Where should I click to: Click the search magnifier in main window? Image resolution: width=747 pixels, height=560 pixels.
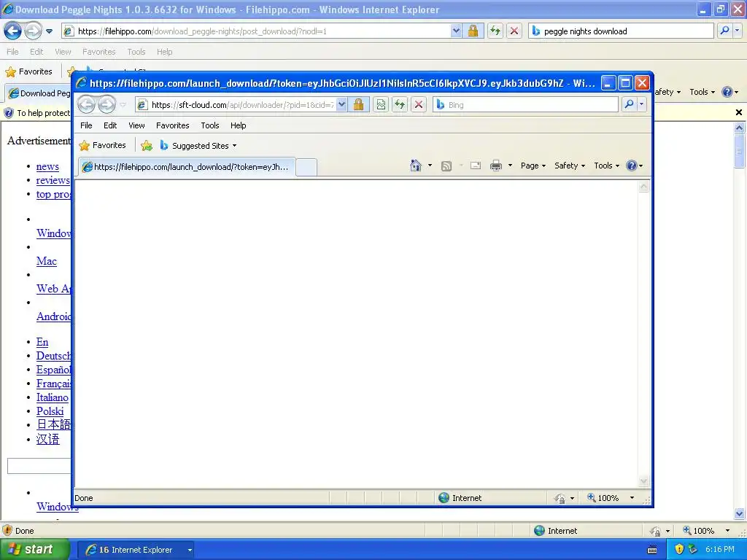click(724, 31)
